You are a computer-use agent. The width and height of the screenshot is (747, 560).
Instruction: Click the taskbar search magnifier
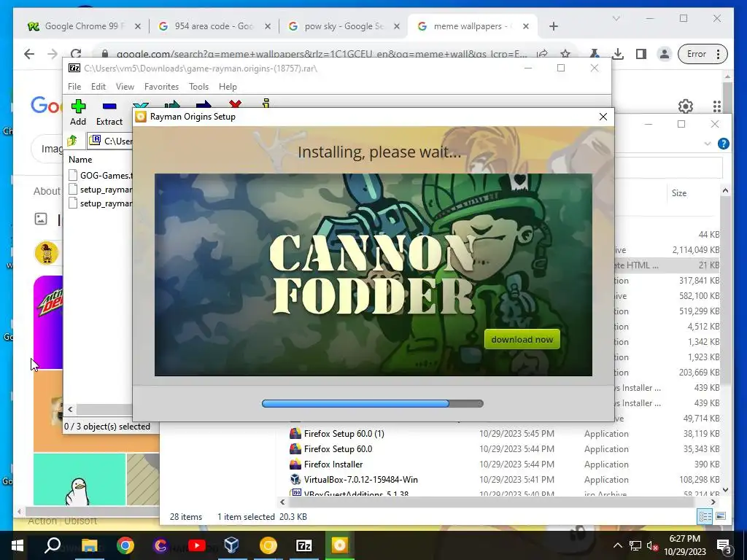tap(53, 545)
